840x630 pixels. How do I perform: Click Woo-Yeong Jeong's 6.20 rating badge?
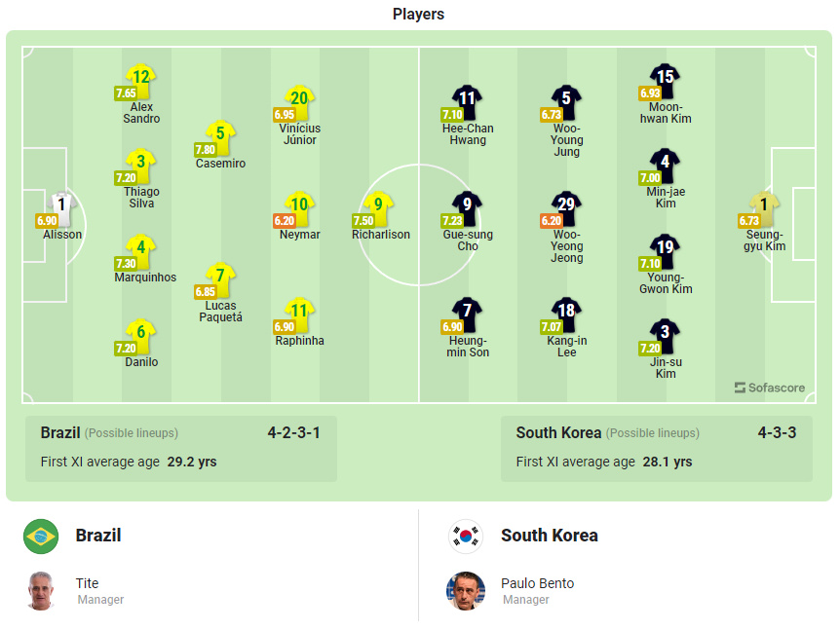point(551,221)
